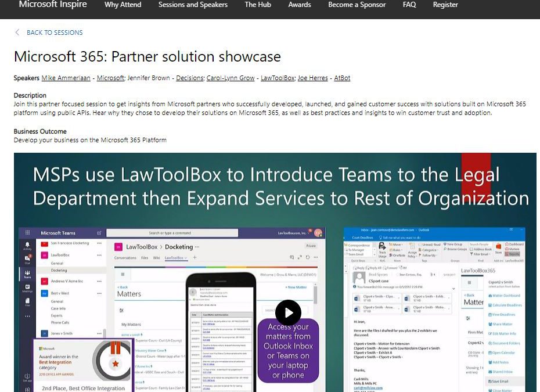Image resolution: width=540 pixels, height=392 pixels.
Task: Click the speaker name Jennifer Brown
Action: click(149, 78)
